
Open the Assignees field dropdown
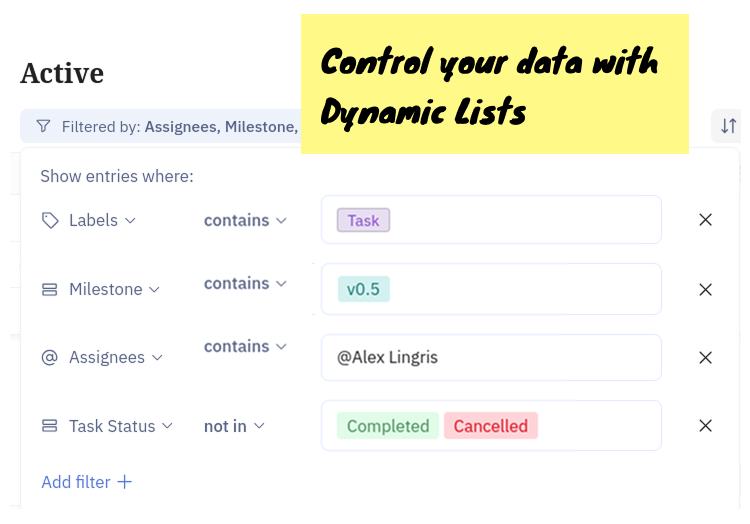(x=116, y=357)
